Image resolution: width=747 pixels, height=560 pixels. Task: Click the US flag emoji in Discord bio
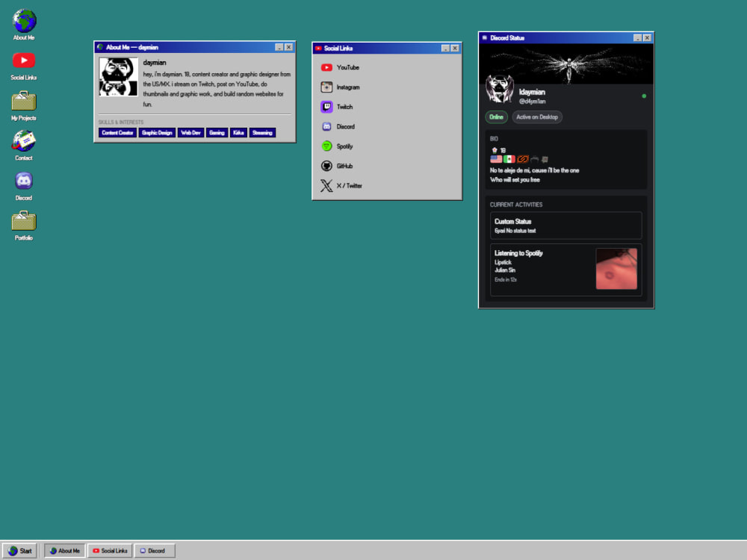496,159
